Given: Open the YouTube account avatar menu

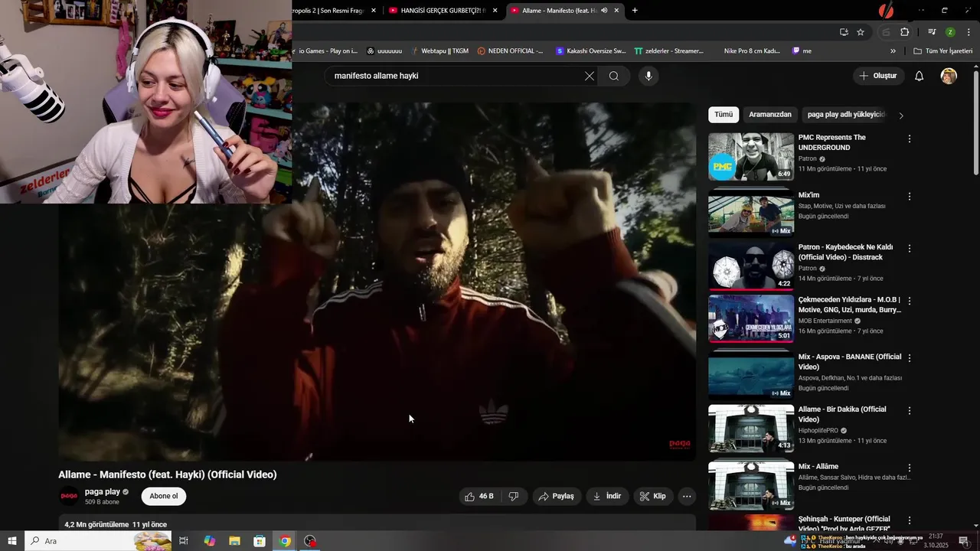Looking at the screenshot, I should (x=949, y=76).
